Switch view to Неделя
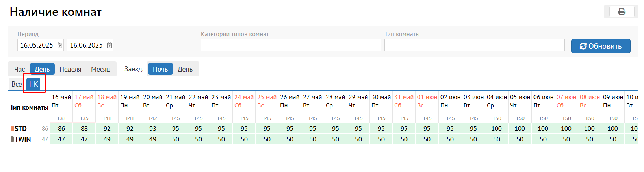The image size is (644, 172). point(70,69)
